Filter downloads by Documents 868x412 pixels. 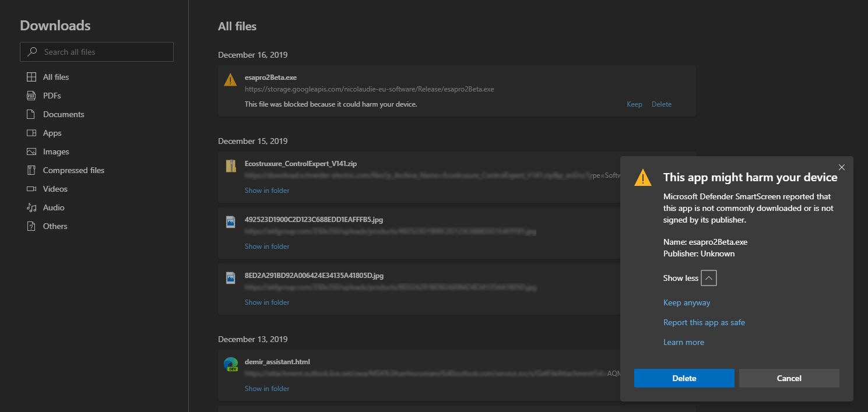point(64,114)
